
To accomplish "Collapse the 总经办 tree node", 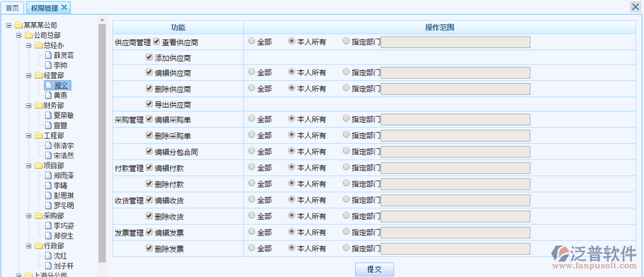I will (29, 46).
